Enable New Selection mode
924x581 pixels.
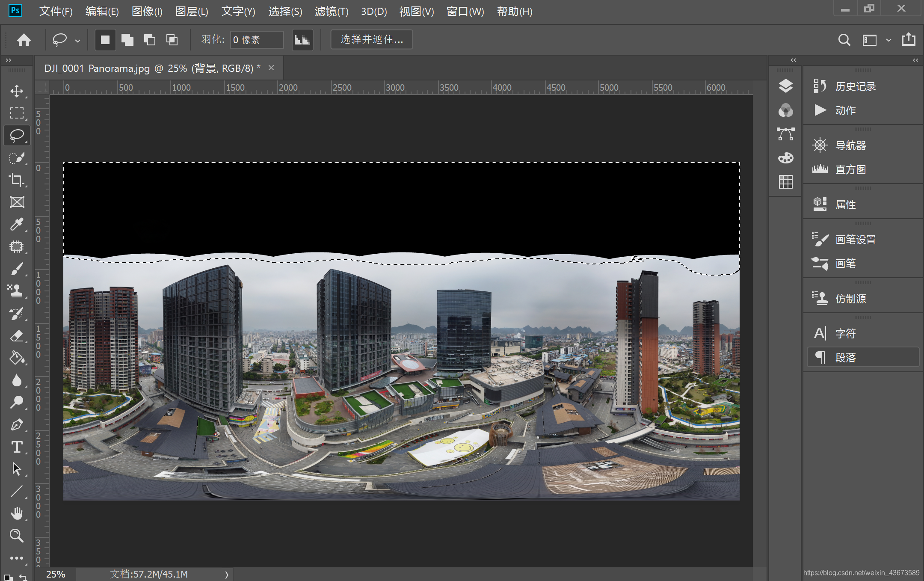click(105, 40)
